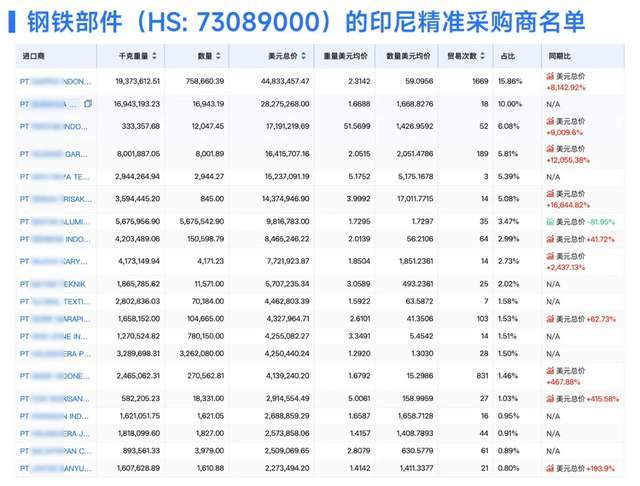The image size is (640, 486).
Task: Open the chart icon next to +415.58%
Action: click(x=550, y=399)
